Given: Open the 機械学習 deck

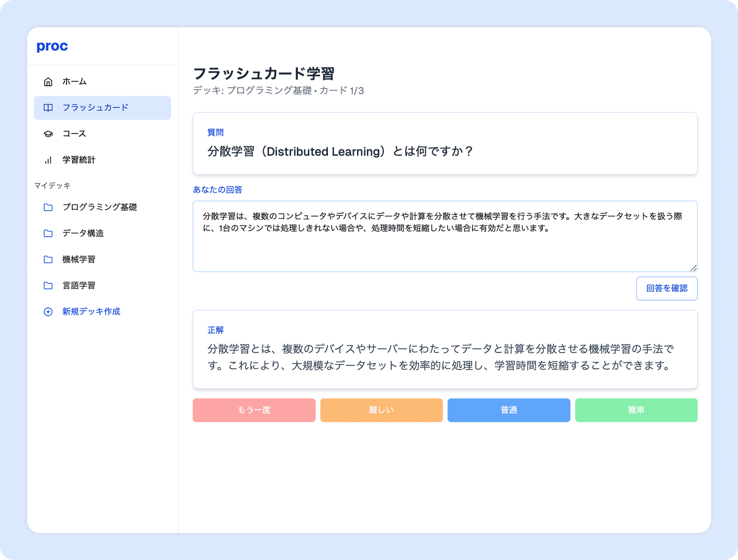Looking at the screenshot, I should pyautogui.click(x=79, y=259).
